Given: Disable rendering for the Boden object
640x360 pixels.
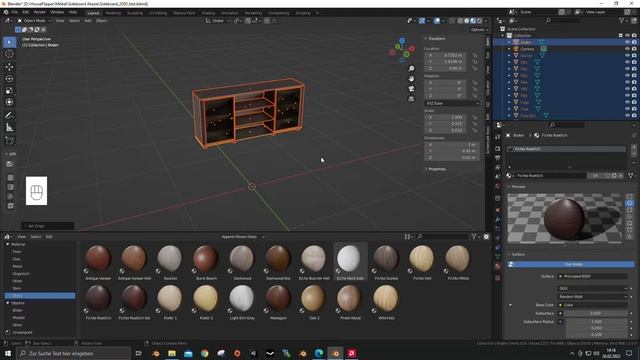Looking at the screenshot, I should coord(634,42).
